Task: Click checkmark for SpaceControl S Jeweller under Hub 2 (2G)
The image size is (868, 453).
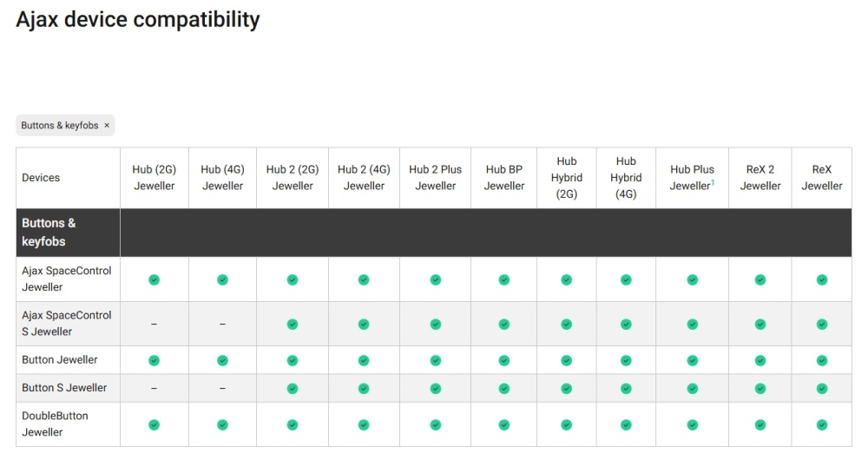Action: (x=293, y=324)
